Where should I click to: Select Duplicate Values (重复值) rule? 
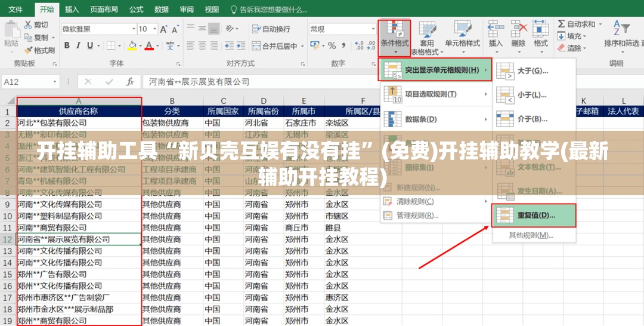(x=534, y=216)
